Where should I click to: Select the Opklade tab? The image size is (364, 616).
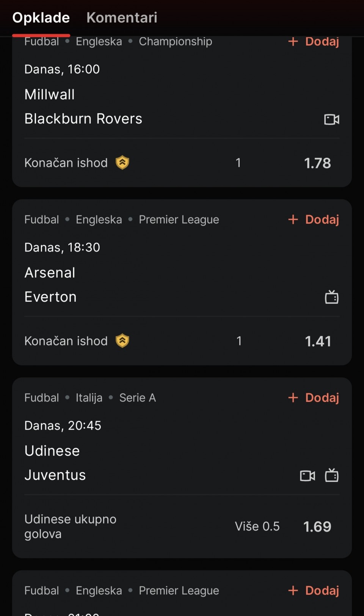click(x=41, y=17)
